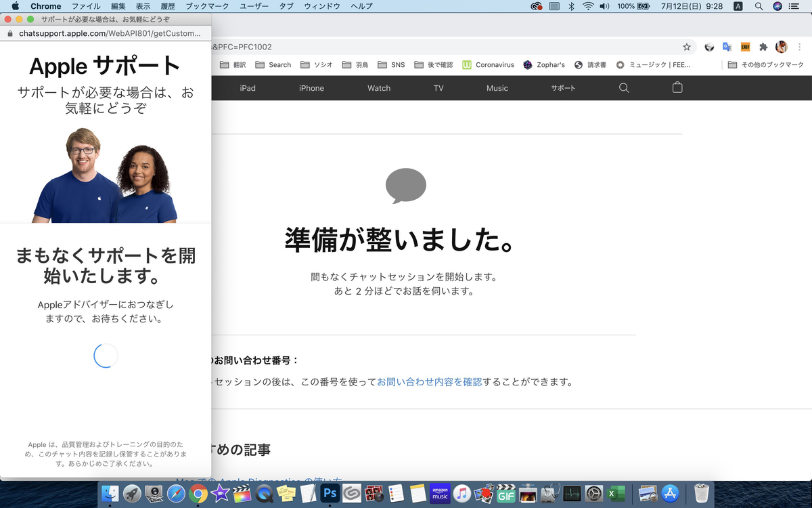812x508 pixels.
Task: Open the ウィンドウ menu
Action: [x=322, y=6]
